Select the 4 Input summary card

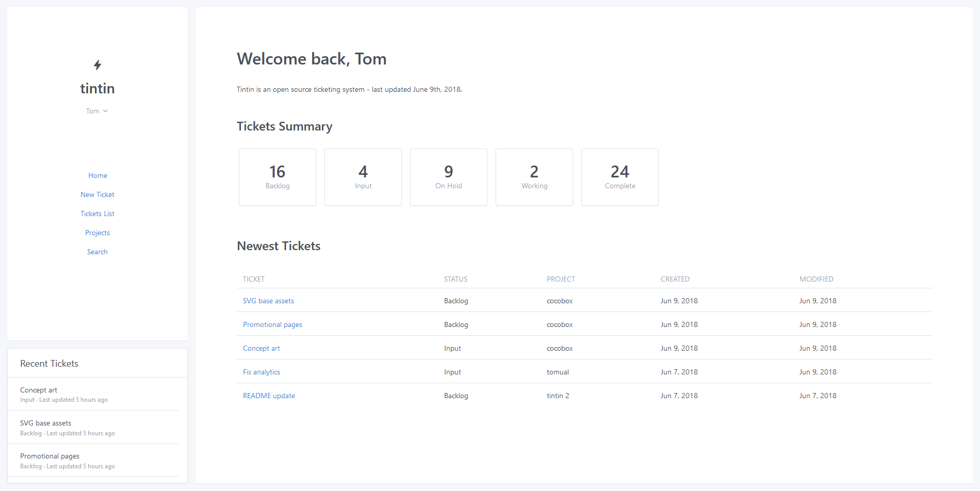coord(363,177)
